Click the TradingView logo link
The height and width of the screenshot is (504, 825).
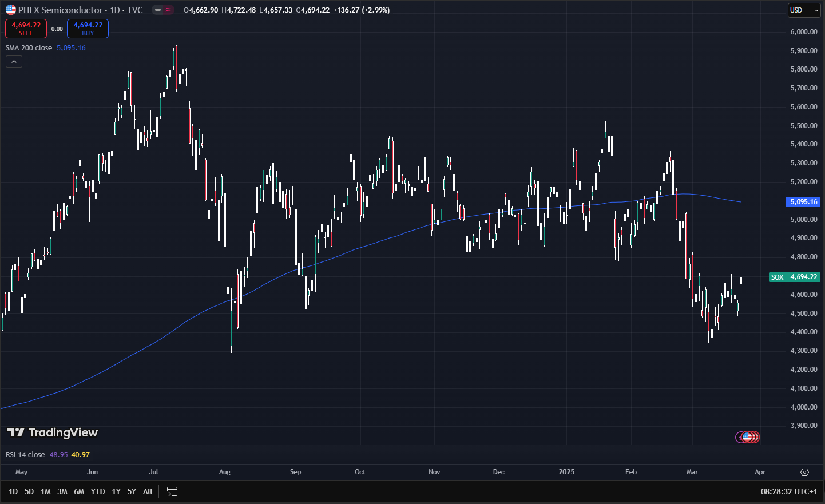(53, 432)
